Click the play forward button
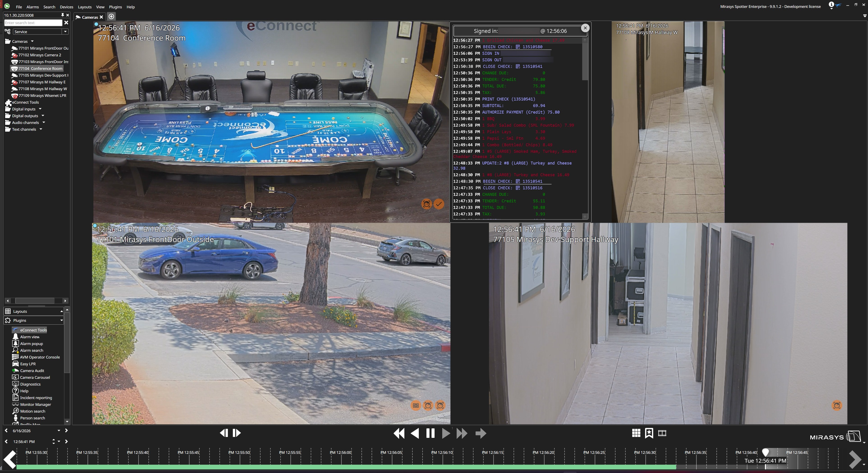868x473 pixels. pyautogui.click(x=446, y=433)
